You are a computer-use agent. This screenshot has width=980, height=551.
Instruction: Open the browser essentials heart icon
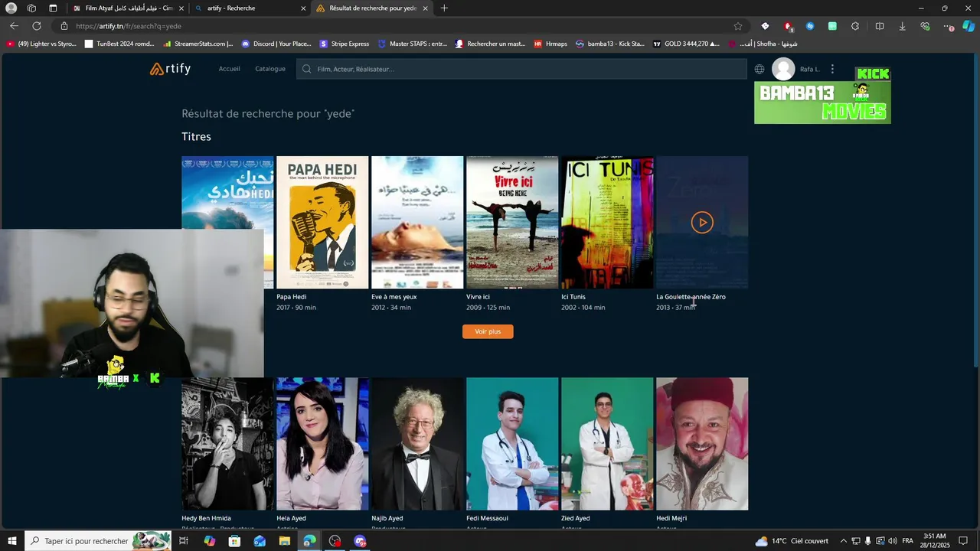[x=925, y=26]
